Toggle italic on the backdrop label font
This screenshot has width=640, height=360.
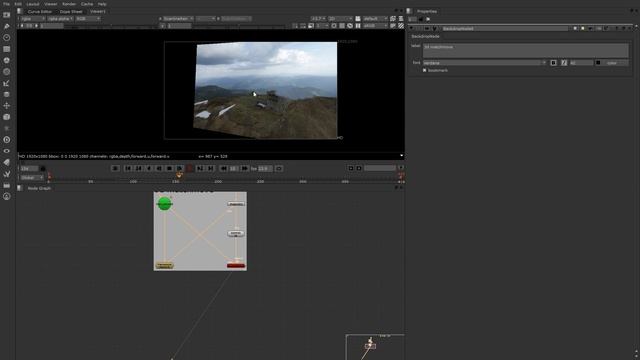tap(564, 63)
